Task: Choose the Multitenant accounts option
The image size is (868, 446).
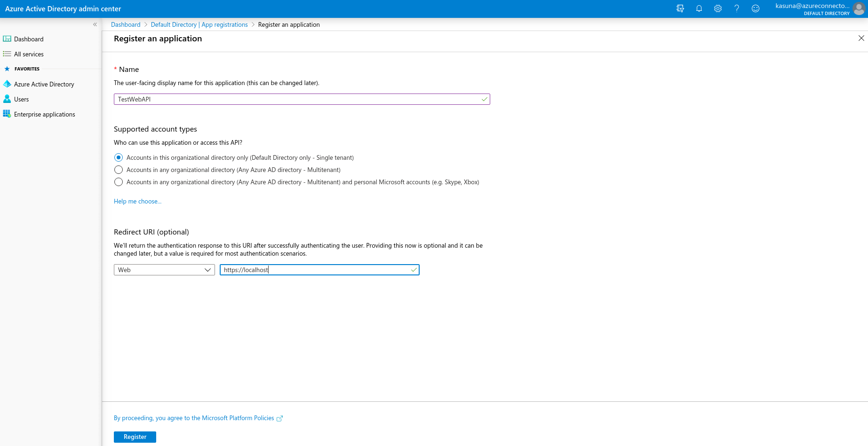Action: tap(119, 170)
